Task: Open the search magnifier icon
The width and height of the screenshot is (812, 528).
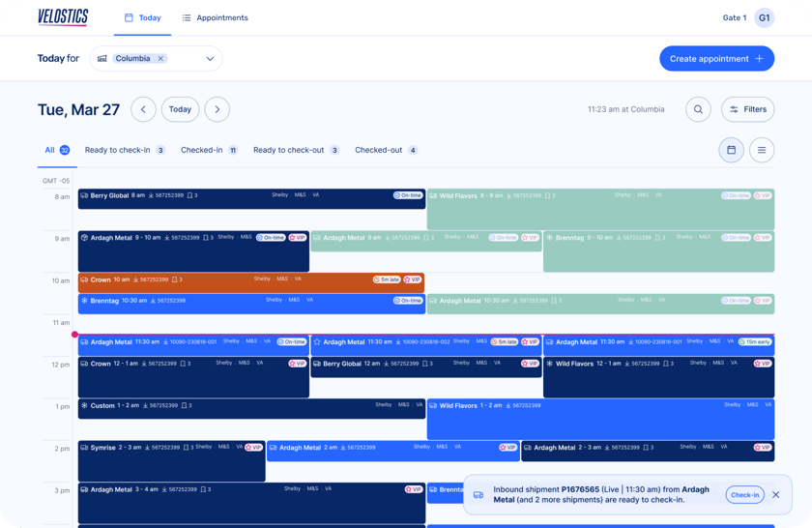Action: coord(698,109)
